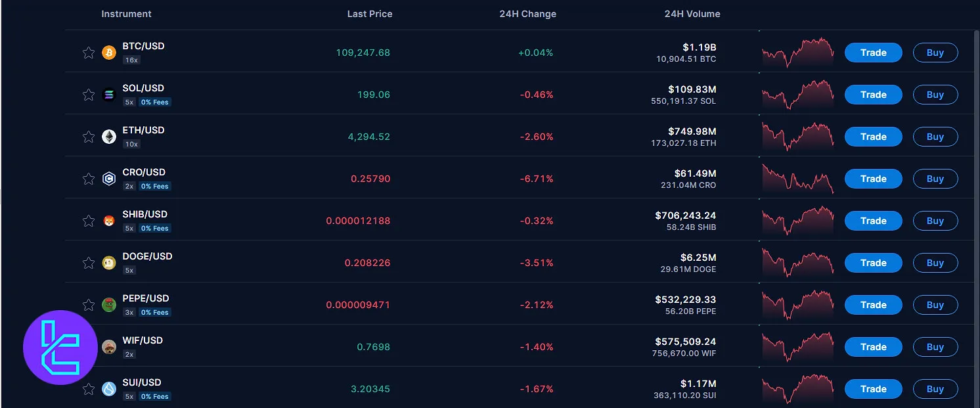Screen dimensions: 980x408
Task: Buy CRO with the Buy button
Action: [x=935, y=179]
